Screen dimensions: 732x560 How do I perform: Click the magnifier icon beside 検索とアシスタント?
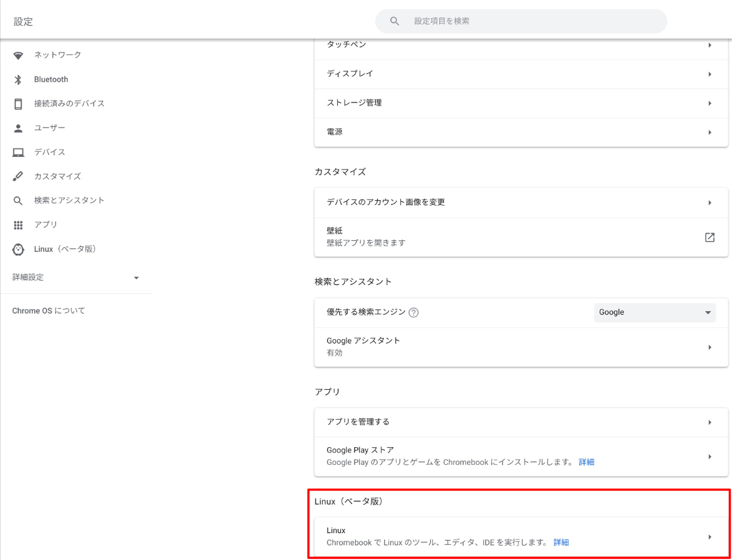click(18, 201)
